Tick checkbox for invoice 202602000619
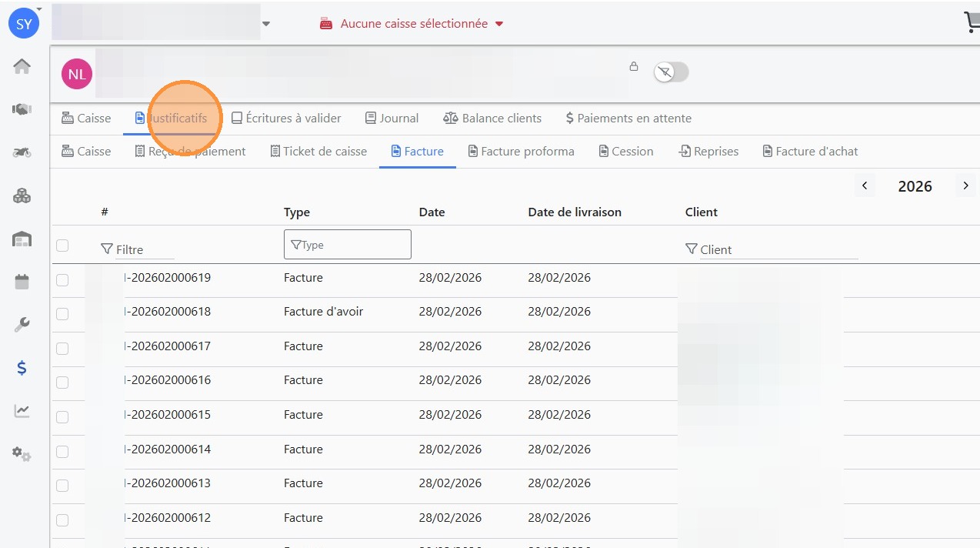Screen dimensions: 980x548 (x=62, y=280)
